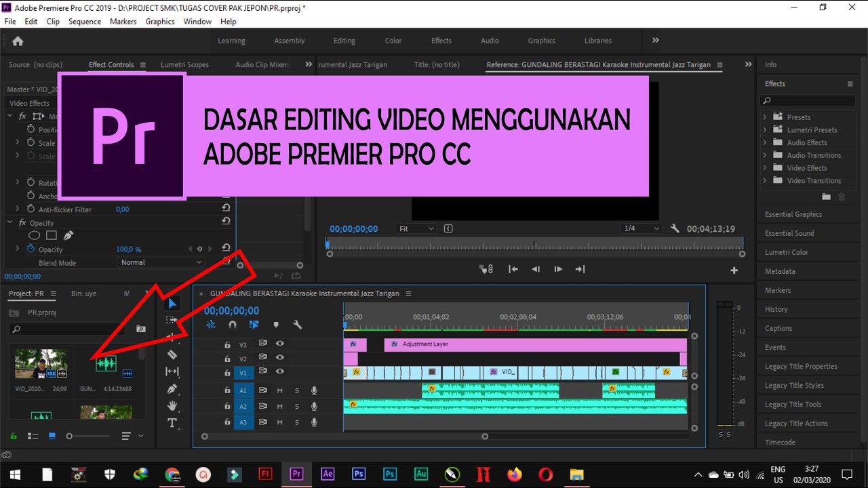Open the Windows Start menu

pos(15,474)
